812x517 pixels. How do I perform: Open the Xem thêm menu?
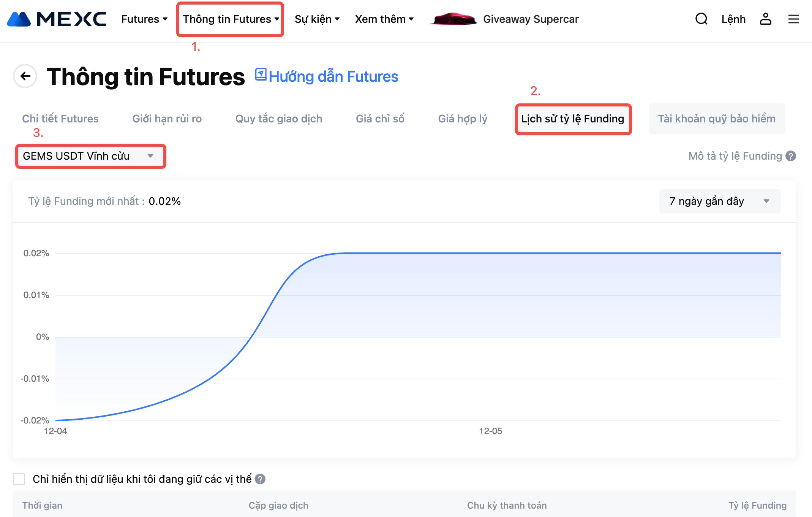(384, 19)
